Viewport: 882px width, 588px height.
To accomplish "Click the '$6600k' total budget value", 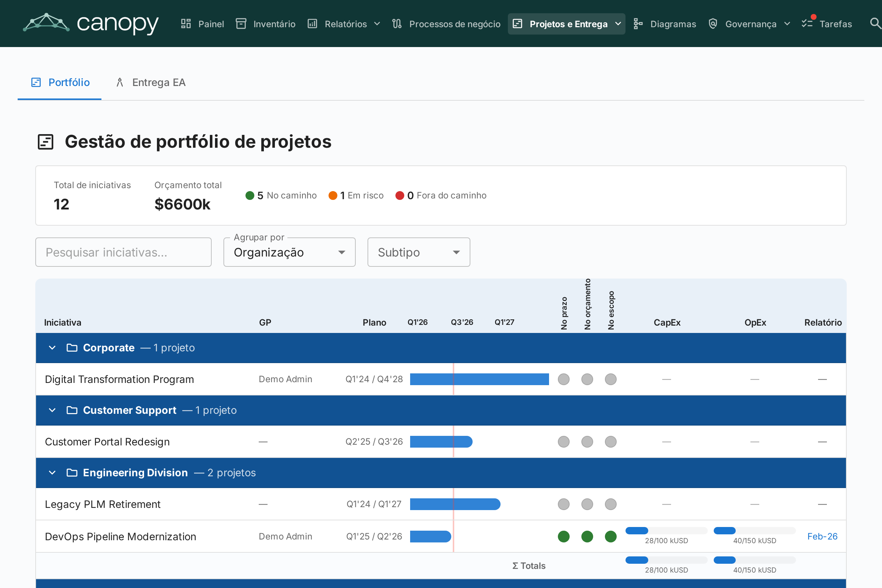I will [182, 204].
